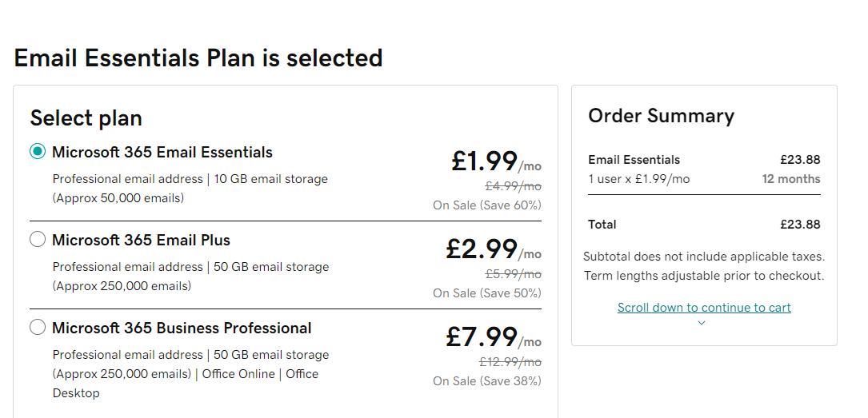868x418 pixels.
Task: Click the £7.99/mo Business Professional price
Action: [x=493, y=337]
